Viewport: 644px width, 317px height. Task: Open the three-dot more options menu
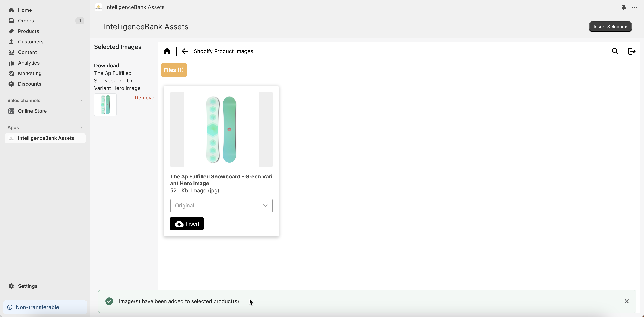(x=634, y=7)
